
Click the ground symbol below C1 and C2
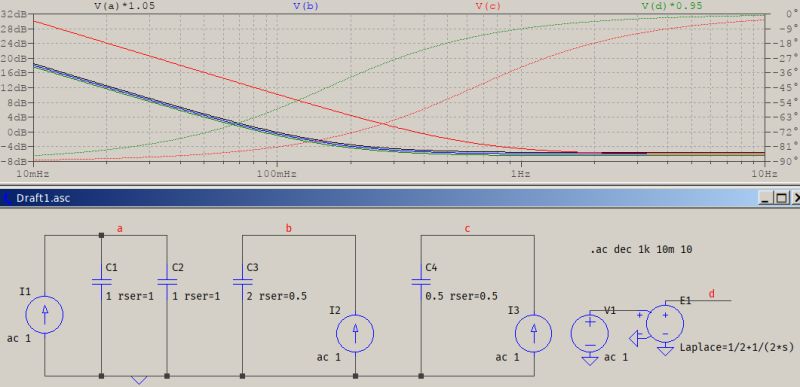pos(139,380)
